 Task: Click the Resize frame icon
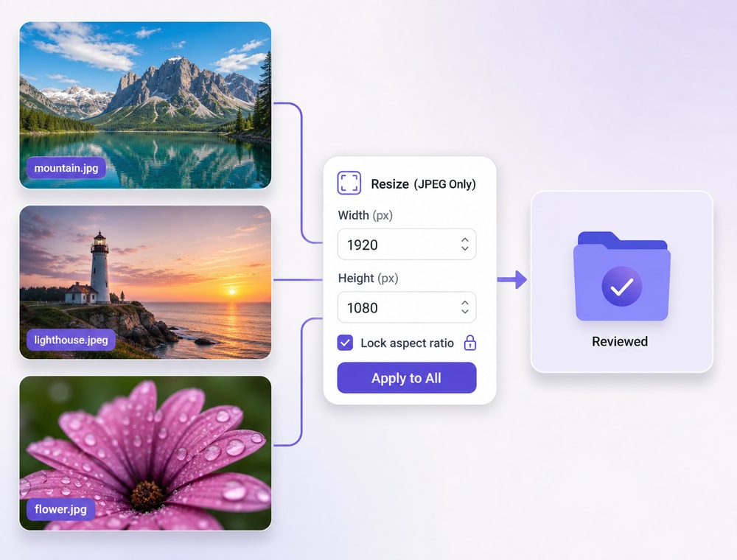(x=349, y=183)
